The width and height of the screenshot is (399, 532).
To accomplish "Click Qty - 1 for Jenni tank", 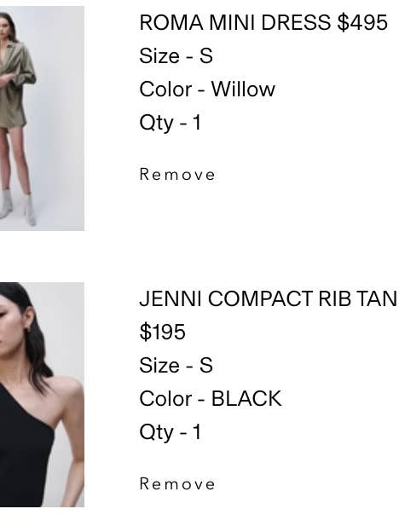I will tap(171, 432).
